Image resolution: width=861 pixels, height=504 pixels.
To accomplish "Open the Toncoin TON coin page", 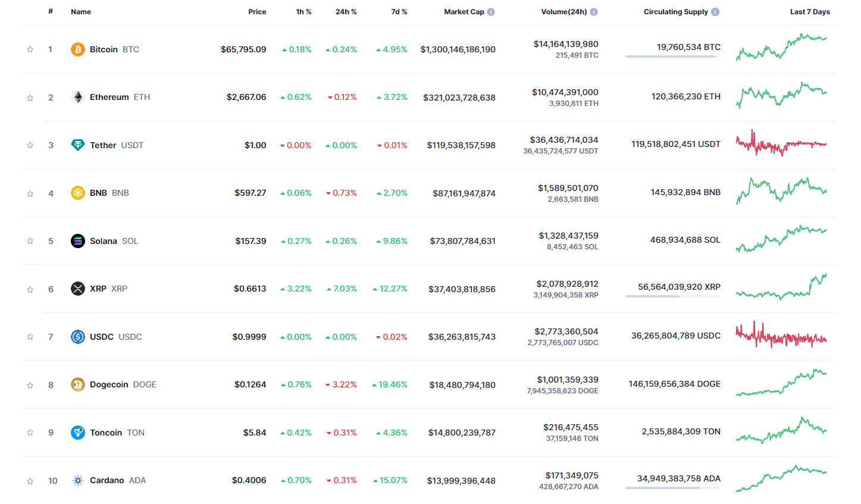I will [x=117, y=433].
